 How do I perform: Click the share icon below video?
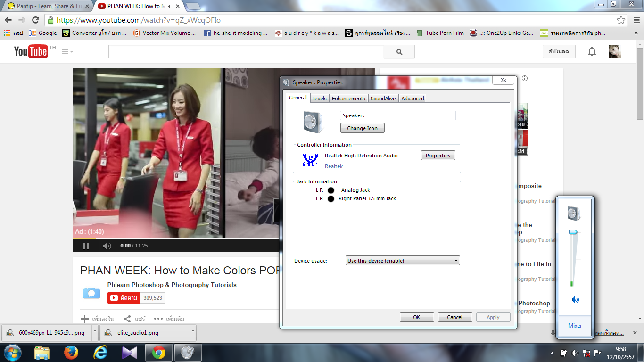coord(127,319)
